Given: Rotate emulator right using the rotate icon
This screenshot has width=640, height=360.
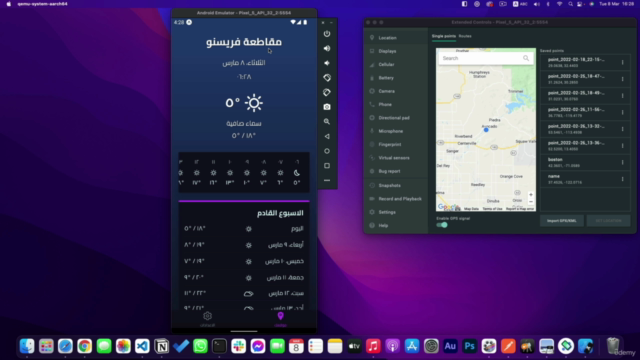Looking at the screenshot, I should [x=327, y=92].
